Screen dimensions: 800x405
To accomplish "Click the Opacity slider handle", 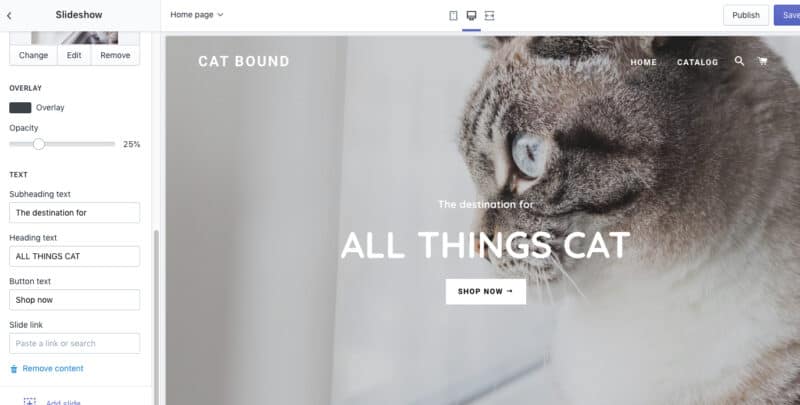I will 39,144.
